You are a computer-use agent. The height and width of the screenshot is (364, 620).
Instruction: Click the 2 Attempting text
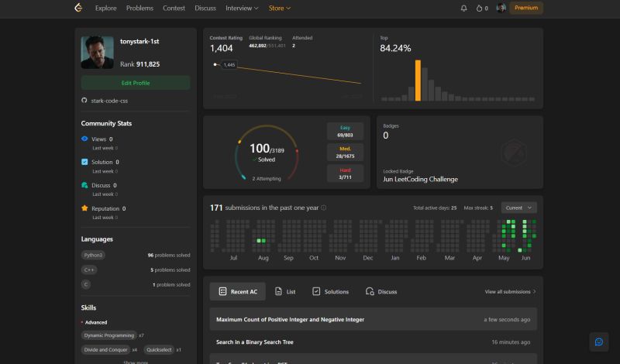coord(267,178)
